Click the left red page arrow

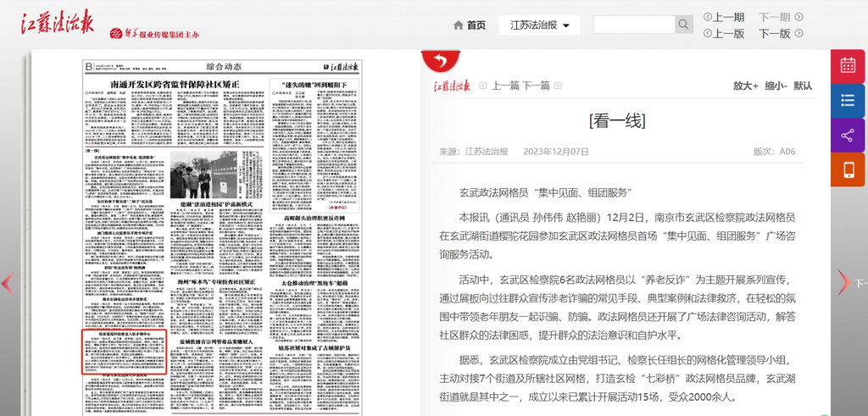click(7, 283)
